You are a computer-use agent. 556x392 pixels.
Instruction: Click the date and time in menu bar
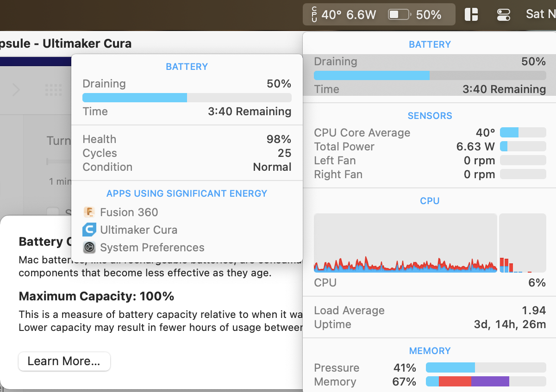(x=541, y=14)
